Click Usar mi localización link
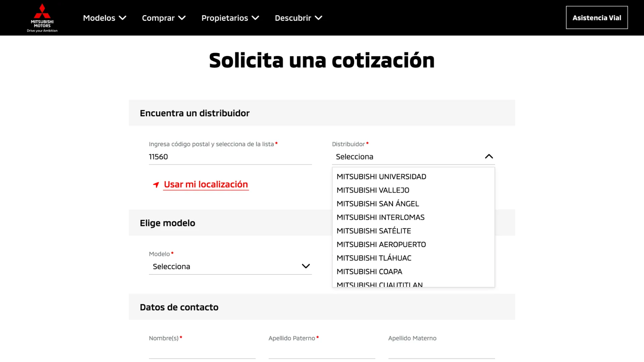644x362 pixels. [x=206, y=184]
